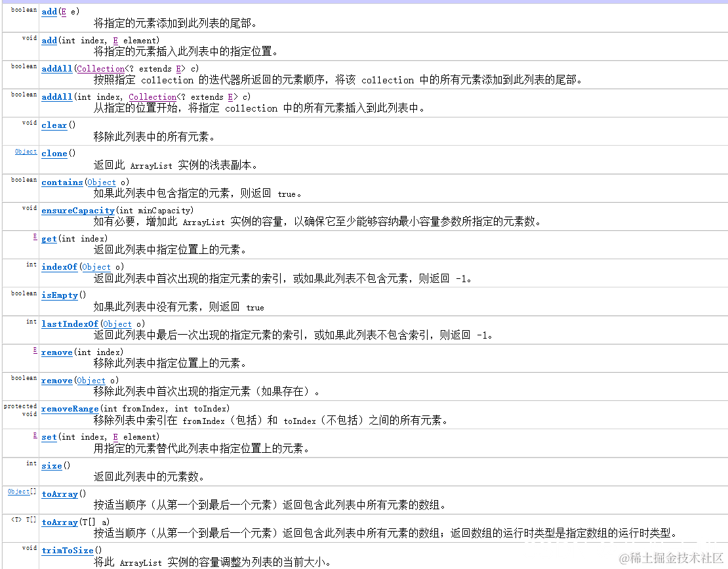Click the Object link in contains parameter
This screenshot has height=569, width=728.
pyautogui.click(x=102, y=182)
